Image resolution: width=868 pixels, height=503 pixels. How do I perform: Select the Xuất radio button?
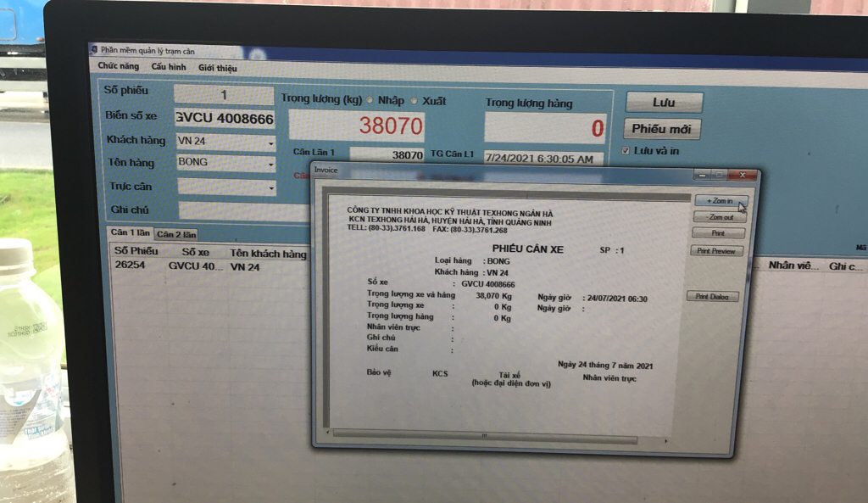pyautogui.click(x=414, y=101)
